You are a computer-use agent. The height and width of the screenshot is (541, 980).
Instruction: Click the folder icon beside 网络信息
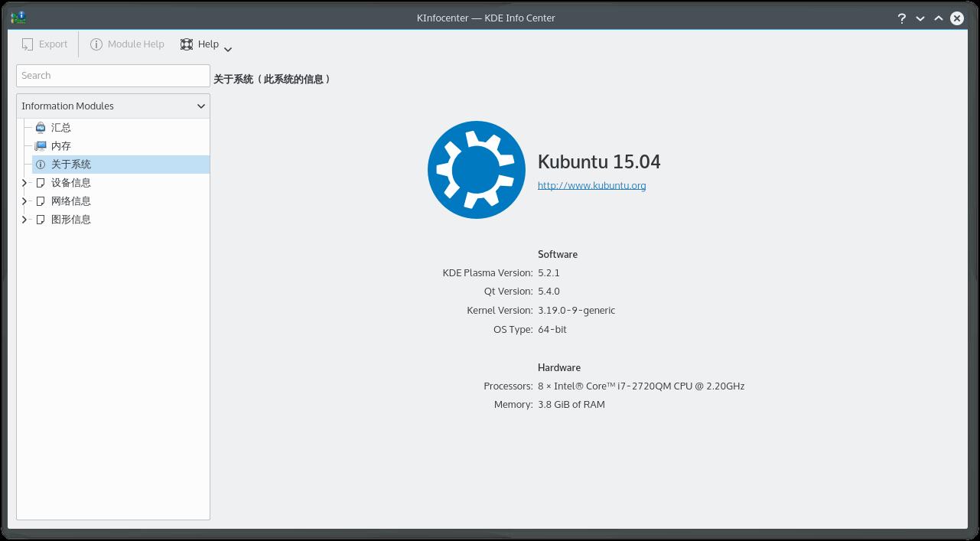pyautogui.click(x=41, y=201)
